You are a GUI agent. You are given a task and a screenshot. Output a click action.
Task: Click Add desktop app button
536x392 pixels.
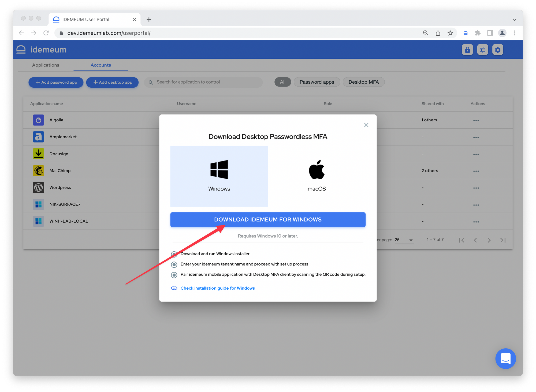(112, 82)
